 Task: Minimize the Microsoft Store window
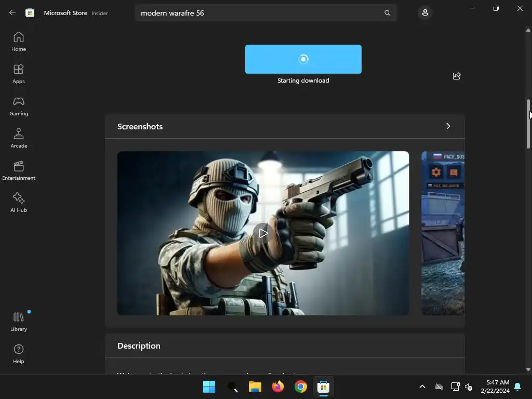pyautogui.click(x=472, y=8)
